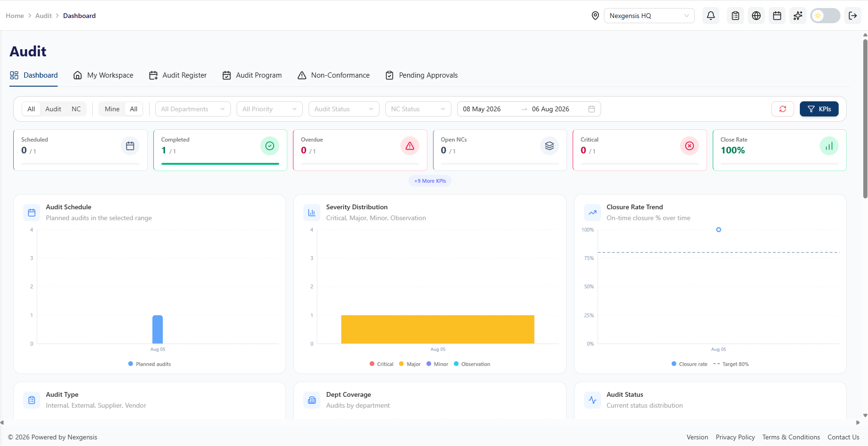Image resolution: width=868 pixels, height=446 pixels.
Task: Click the location pin icon
Action: click(595, 16)
